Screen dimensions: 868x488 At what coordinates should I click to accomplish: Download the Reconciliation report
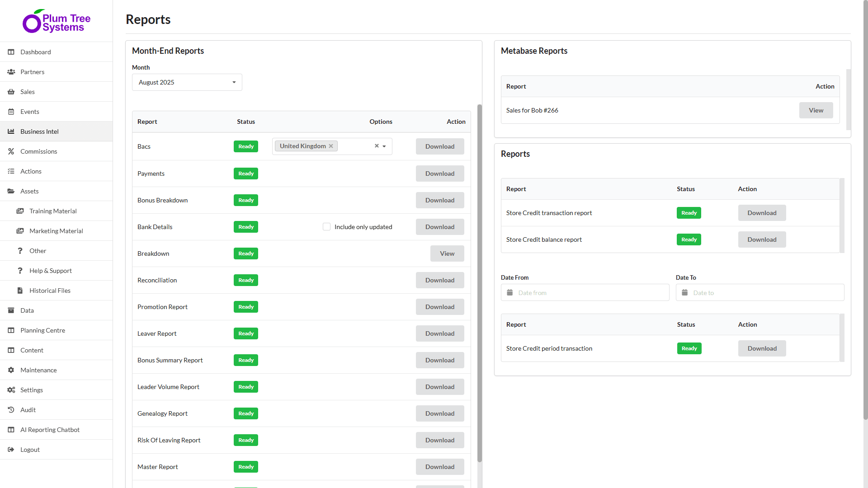coord(439,280)
